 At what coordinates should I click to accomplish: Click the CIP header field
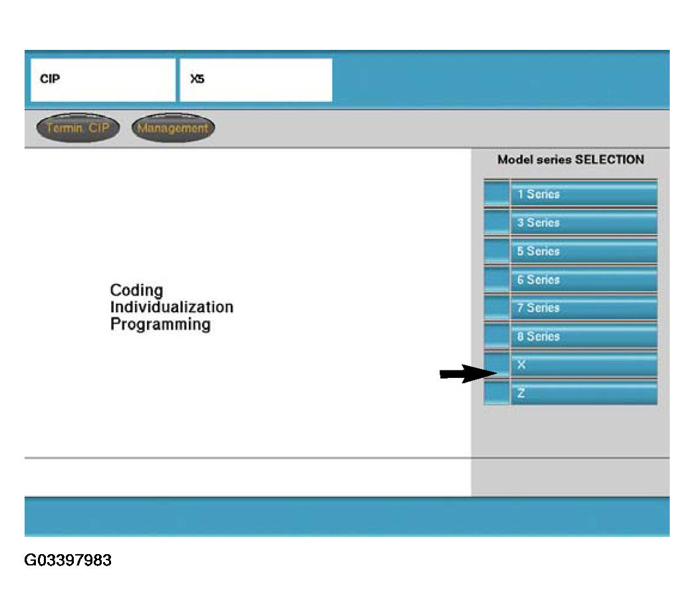click(103, 80)
